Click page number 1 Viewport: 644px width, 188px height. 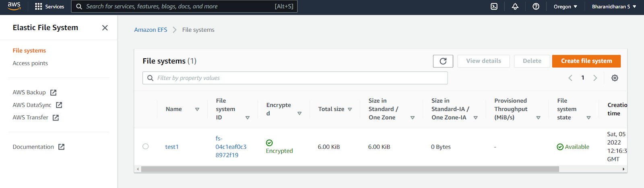[x=583, y=78]
